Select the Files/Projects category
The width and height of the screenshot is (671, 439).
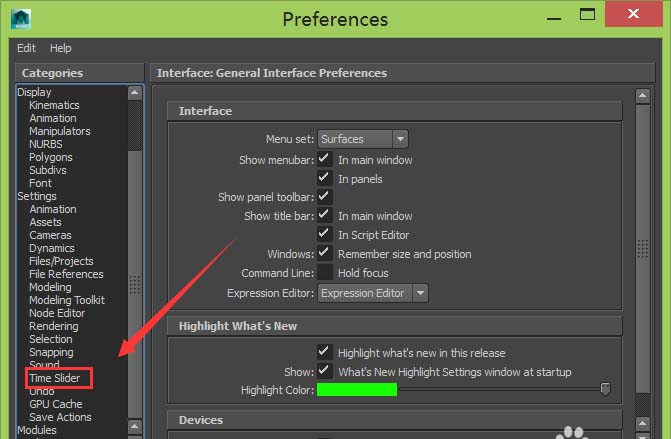point(61,261)
